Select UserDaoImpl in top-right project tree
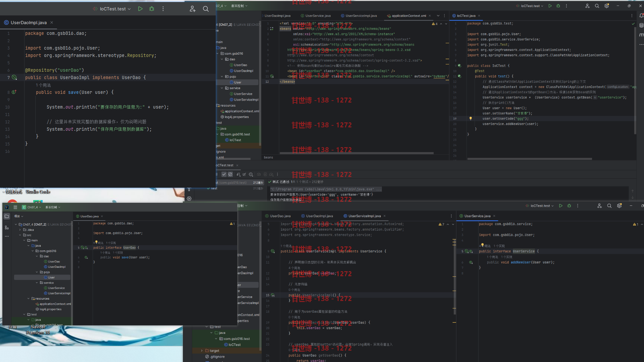This screenshot has width=644, height=362. click(242, 71)
